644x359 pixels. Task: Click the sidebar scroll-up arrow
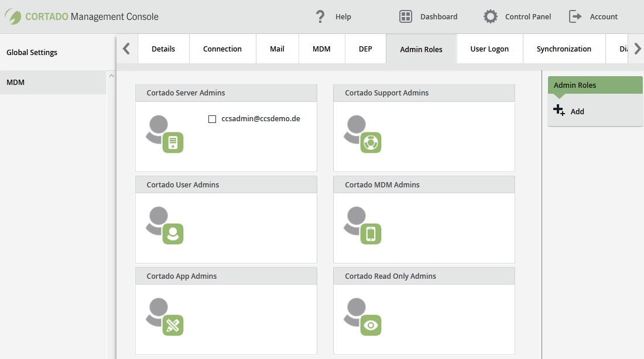point(111,76)
